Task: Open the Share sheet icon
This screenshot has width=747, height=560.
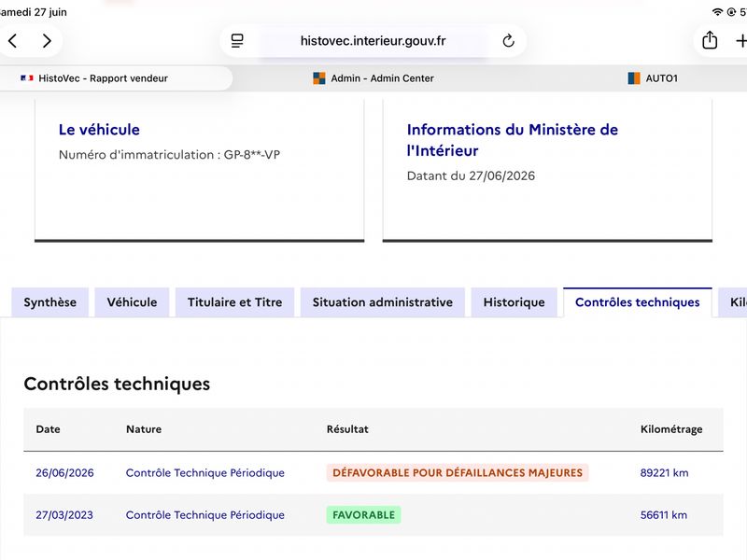Action: coord(710,40)
